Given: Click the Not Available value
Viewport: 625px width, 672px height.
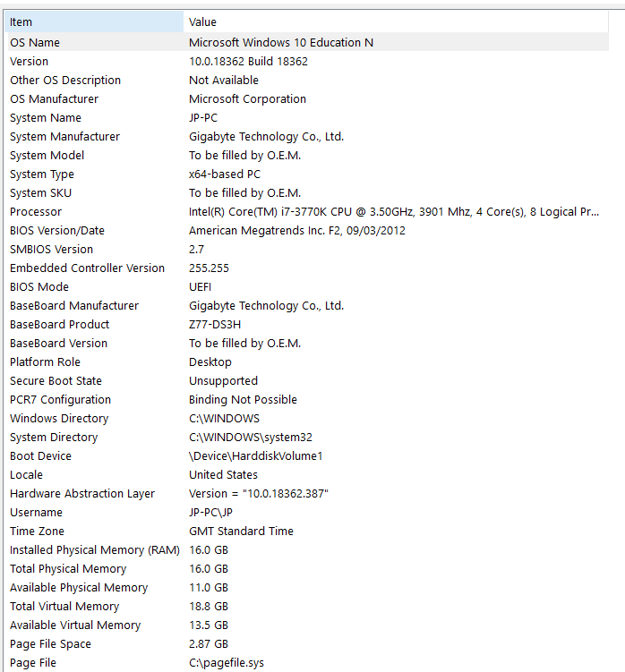Looking at the screenshot, I should pos(224,81).
